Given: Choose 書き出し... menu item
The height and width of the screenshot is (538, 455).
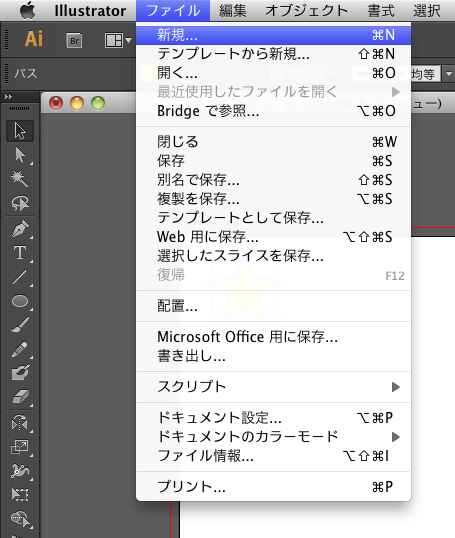Looking at the screenshot, I should (274, 356).
